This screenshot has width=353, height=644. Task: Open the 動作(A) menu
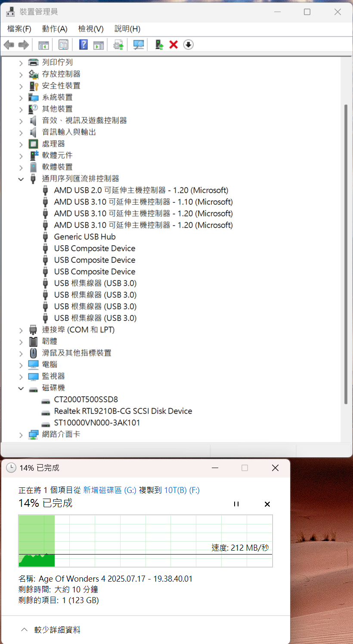[x=55, y=29]
